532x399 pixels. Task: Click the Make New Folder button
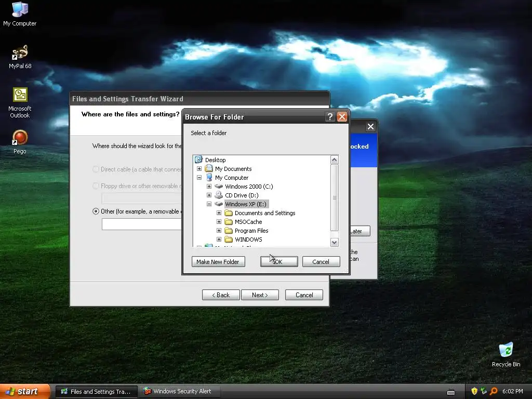[x=218, y=262]
